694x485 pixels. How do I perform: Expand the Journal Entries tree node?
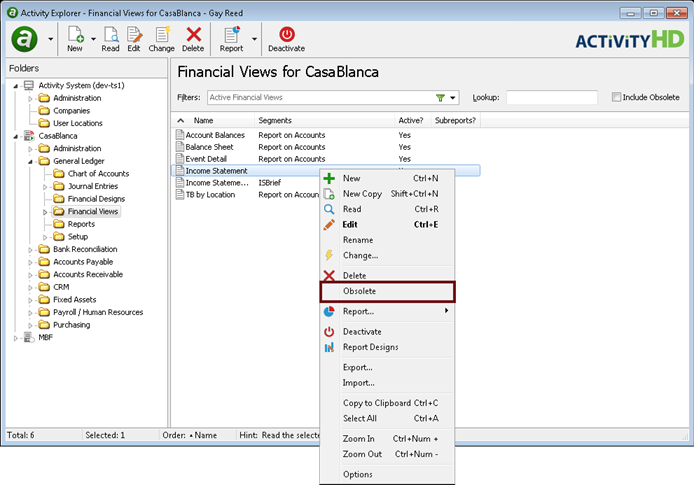pos(45,187)
